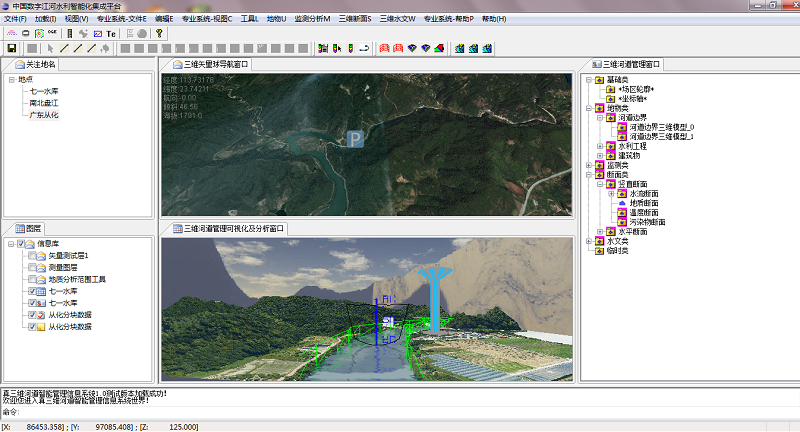Click the blue chart window toolbar icon

coord(97,34)
